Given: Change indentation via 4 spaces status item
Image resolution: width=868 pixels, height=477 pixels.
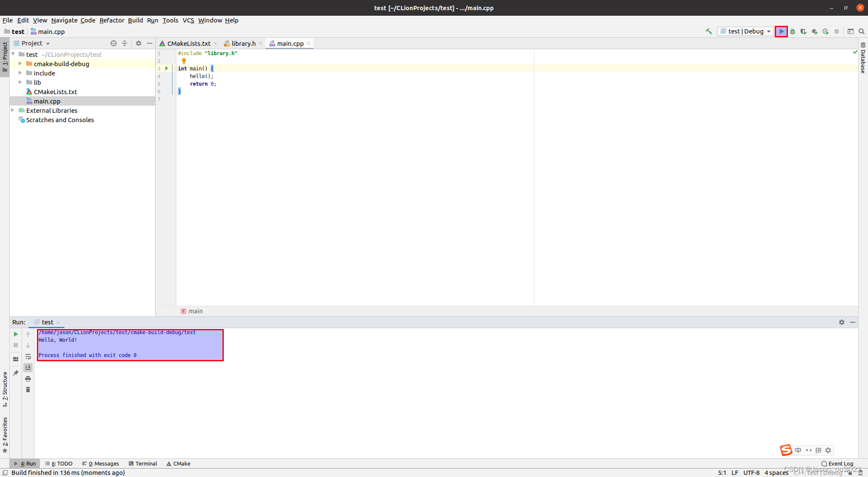Looking at the screenshot, I should [776, 472].
